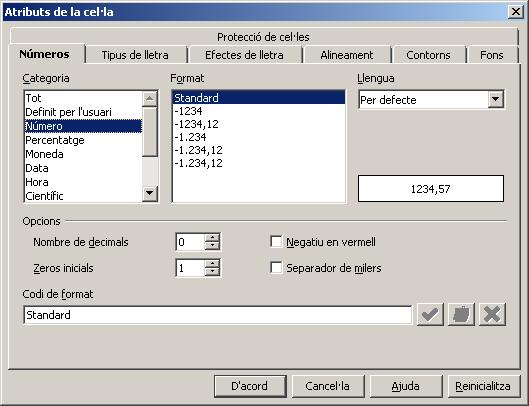The height and width of the screenshot is (406, 529).
Task: Open the Llengua dropdown list
Action: point(495,99)
